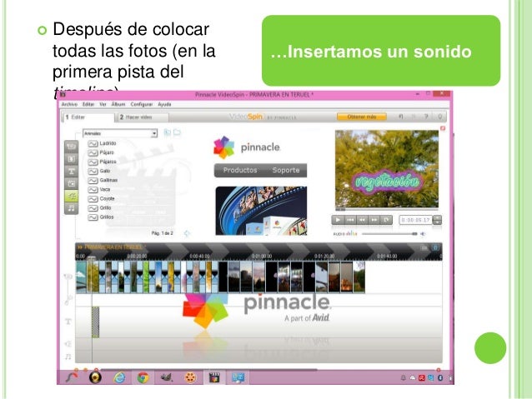This screenshot has width=532, height=399.
Task: Click the rewind playback button
Action: pyautogui.click(x=362, y=220)
